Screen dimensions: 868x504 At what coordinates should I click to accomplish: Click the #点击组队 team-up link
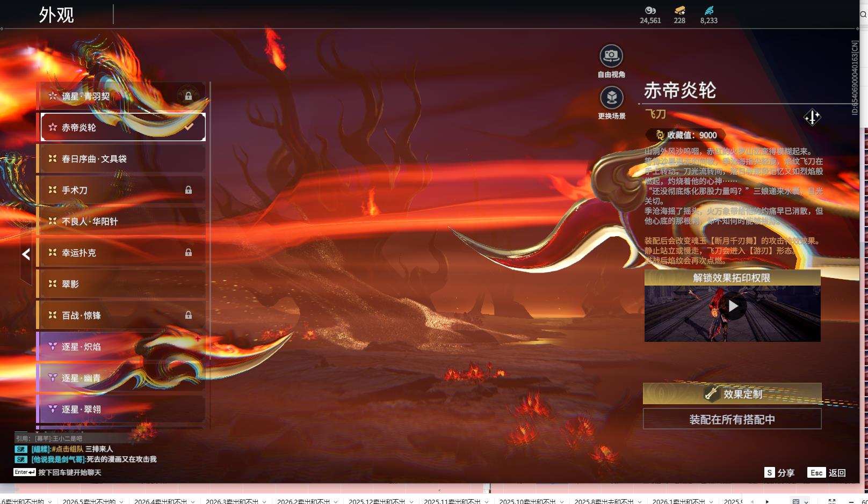pos(67,449)
